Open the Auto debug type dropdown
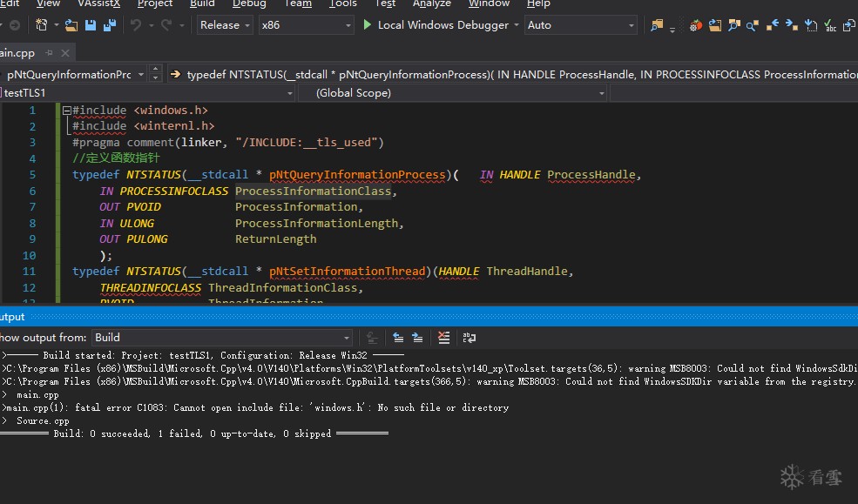The width and height of the screenshot is (858, 504). 580,25
